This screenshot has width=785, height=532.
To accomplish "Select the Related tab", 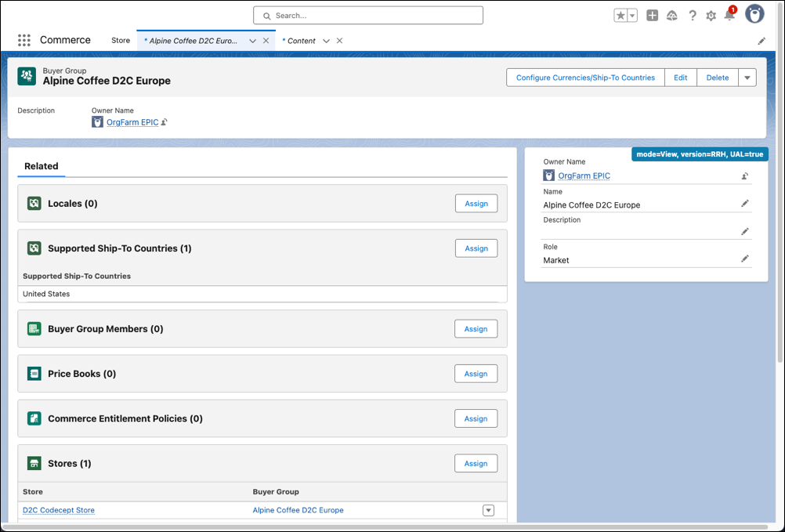I will tap(41, 166).
